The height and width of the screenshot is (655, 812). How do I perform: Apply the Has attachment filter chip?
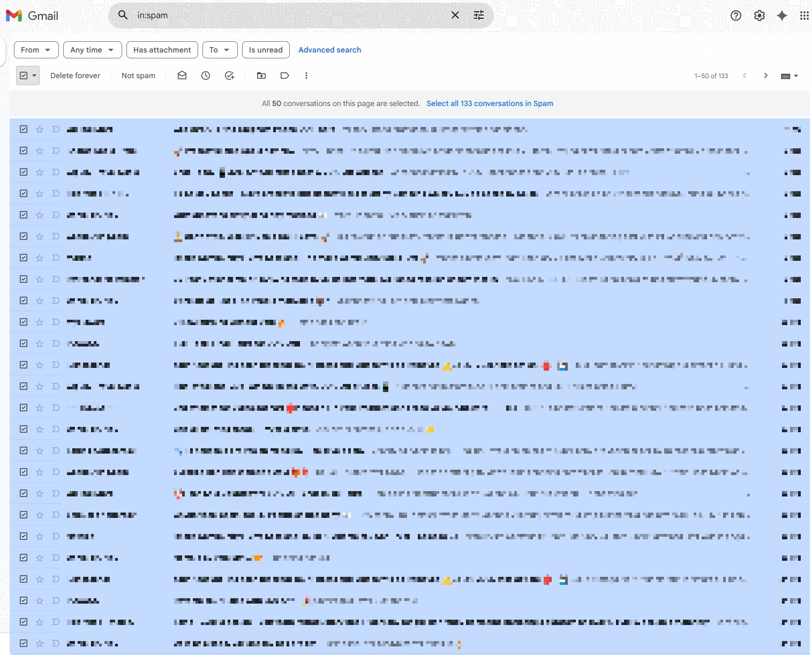click(162, 50)
